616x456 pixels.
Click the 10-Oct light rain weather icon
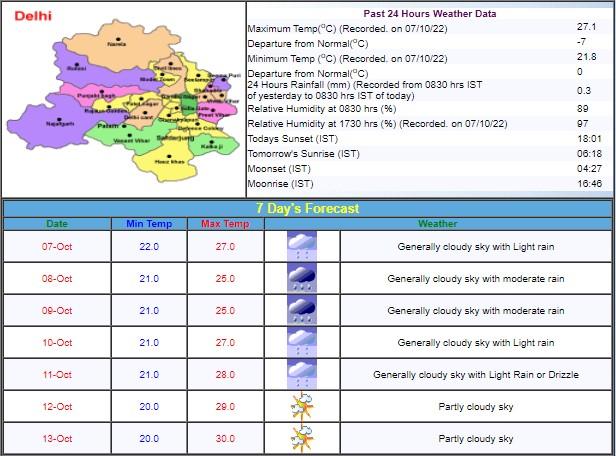click(x=302, y=343)
